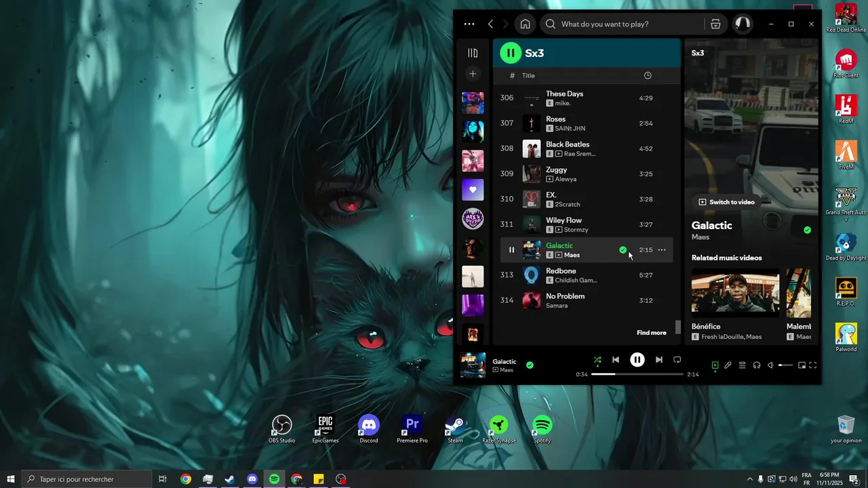Pause Galactic from the track row icon

[x=511, y=249]
